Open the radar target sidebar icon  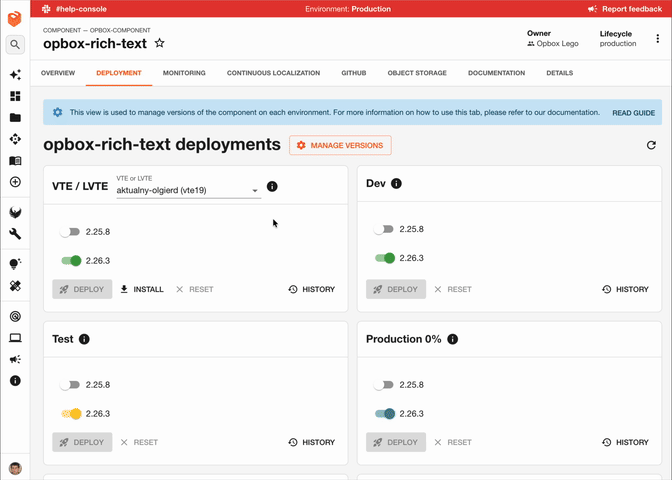(15, 316)
